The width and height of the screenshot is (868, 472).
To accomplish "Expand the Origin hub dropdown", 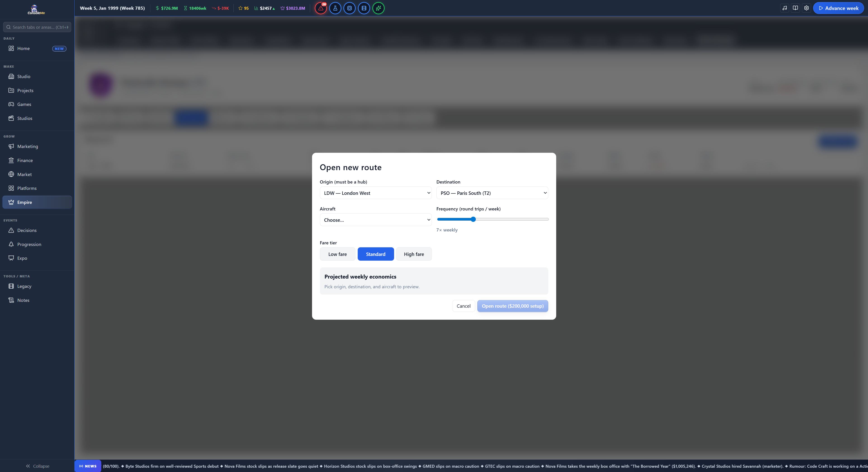I will click(x=376, y=193).
